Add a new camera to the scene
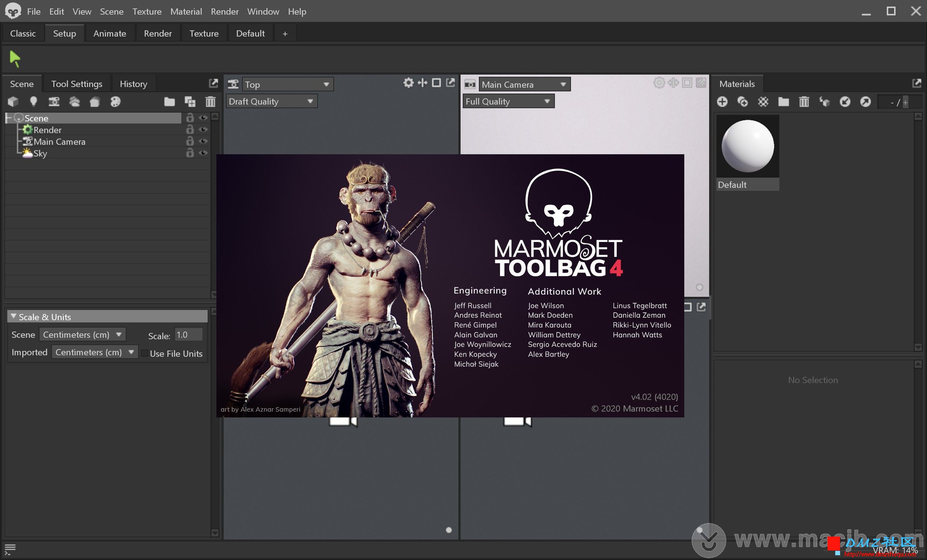This screenshot has width=927, height=560. 54,102
